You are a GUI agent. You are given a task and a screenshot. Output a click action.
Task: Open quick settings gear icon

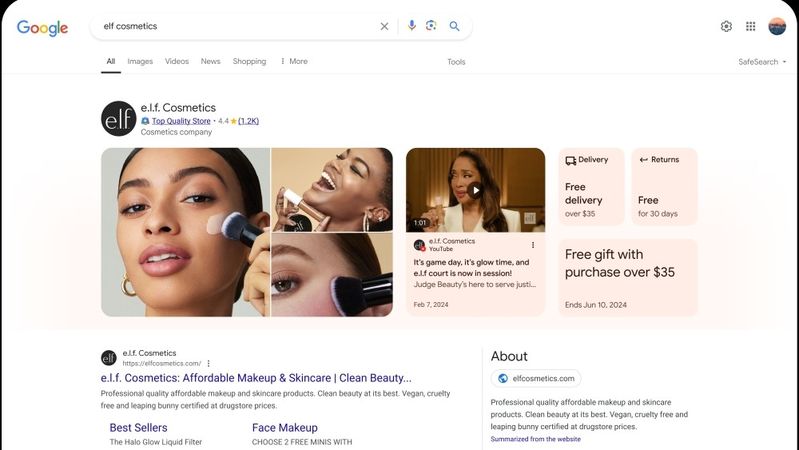pos(726,26)
